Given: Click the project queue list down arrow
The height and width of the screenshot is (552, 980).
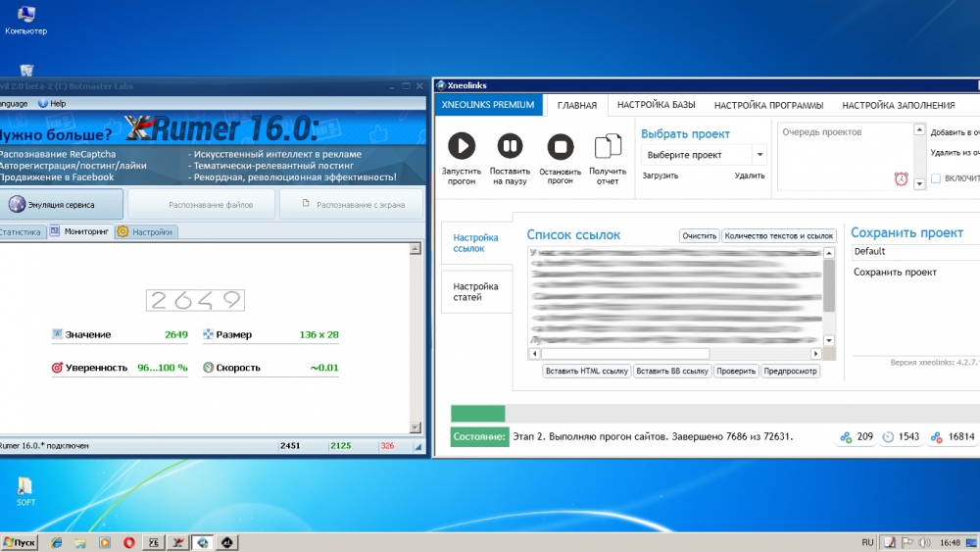Looking at the screenshot, I should point(919,183).
